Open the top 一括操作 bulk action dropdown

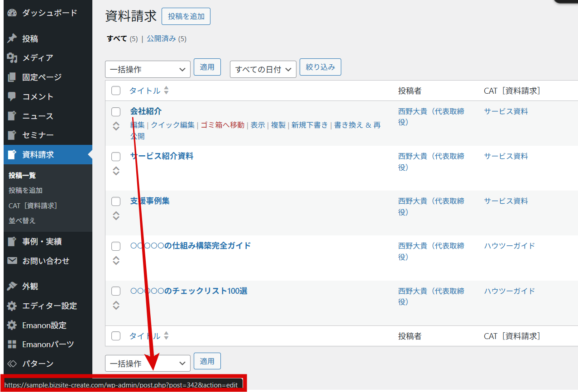(148, 69)
